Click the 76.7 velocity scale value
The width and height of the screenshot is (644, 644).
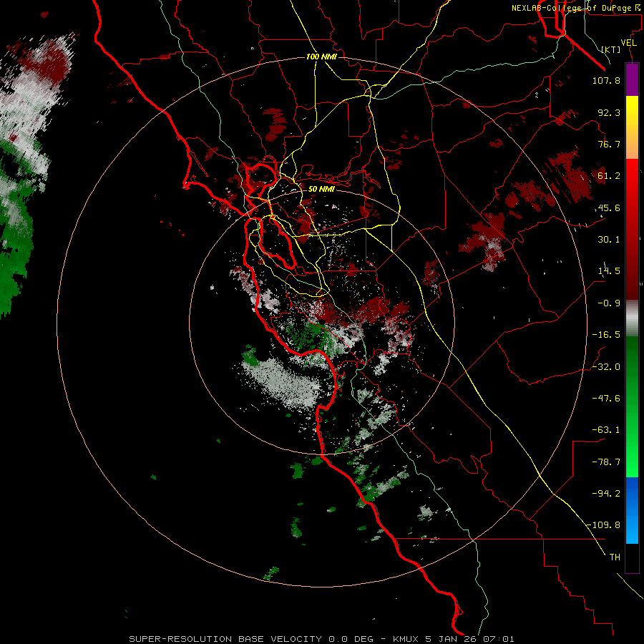coord(609,144)
